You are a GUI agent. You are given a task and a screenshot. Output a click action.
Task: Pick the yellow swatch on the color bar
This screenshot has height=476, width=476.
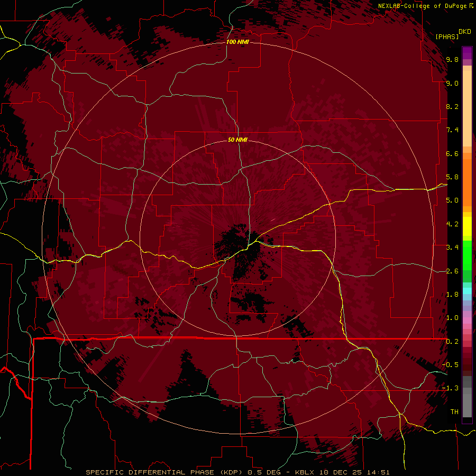467,226
